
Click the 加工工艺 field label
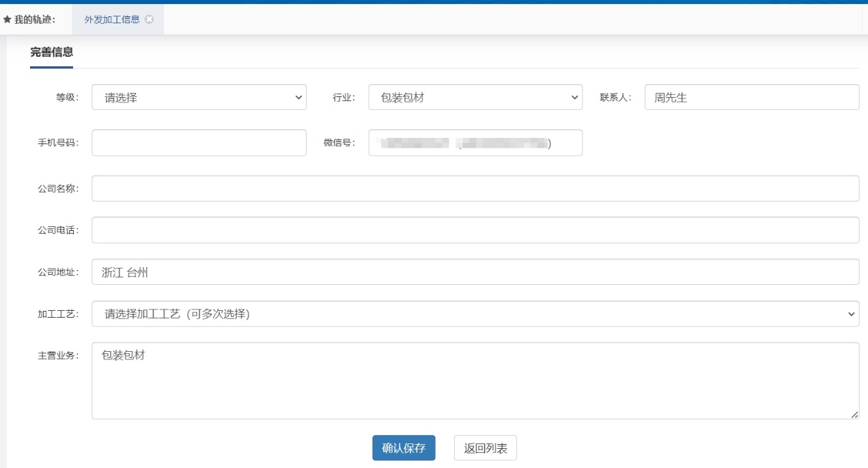[59, 314]
